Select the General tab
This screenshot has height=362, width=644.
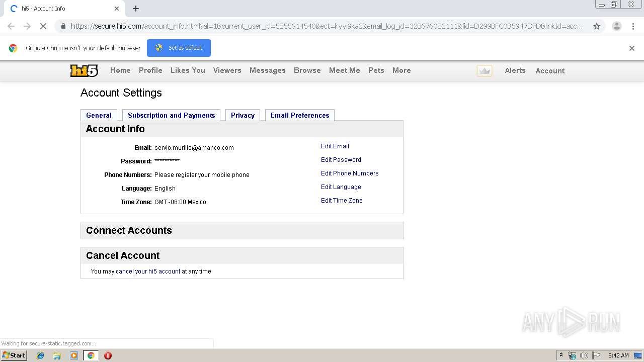tap(99, 115)
